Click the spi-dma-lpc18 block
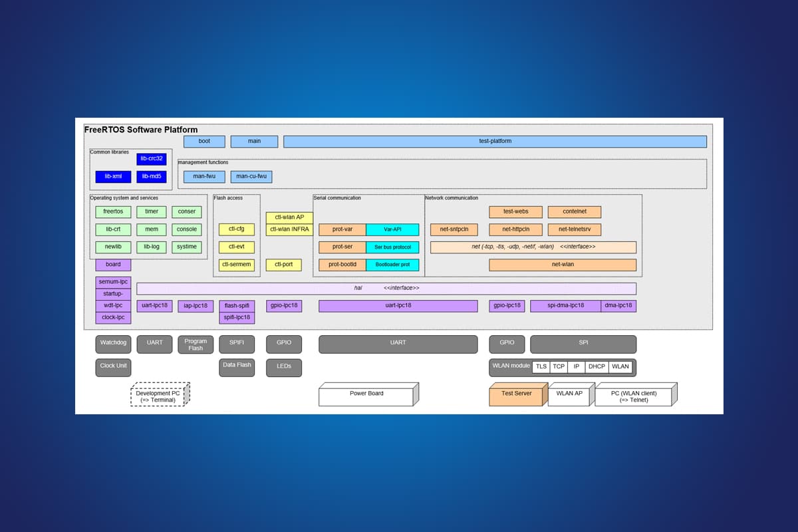Screen dimensions: 798x532 (x=566, y=306)
